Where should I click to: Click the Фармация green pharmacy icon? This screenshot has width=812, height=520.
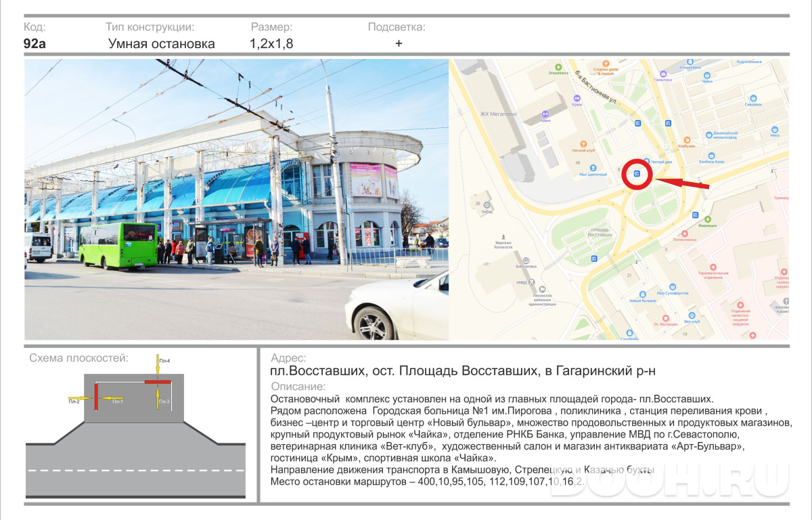(x=708, y=219)
